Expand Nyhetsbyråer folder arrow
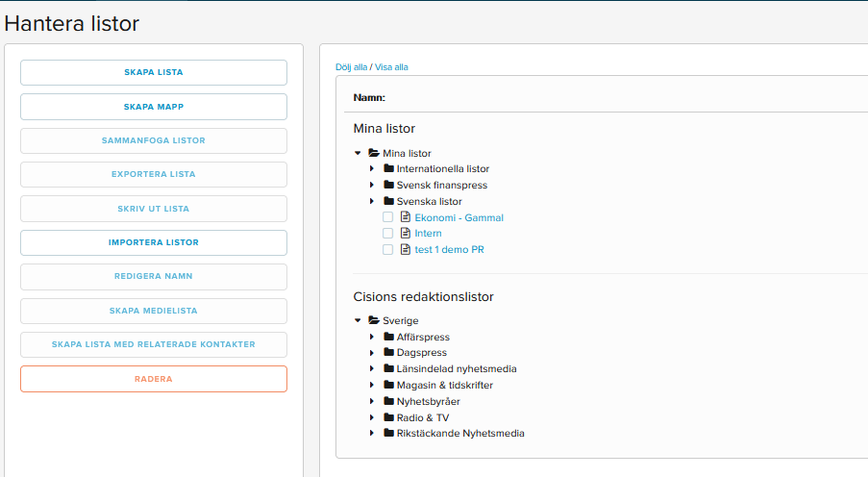Screen dimensions: 868x477 [372, 401]
